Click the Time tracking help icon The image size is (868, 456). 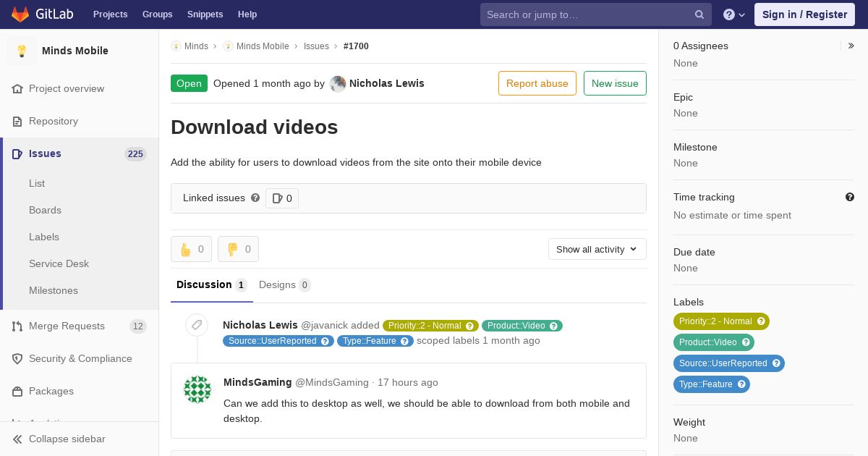click(849, 197)
